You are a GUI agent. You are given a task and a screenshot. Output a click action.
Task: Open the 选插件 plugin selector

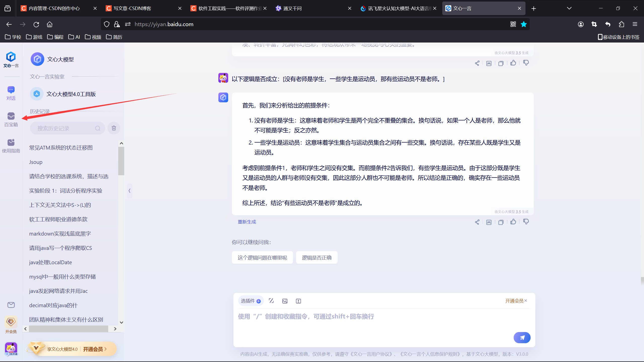point(251,301)
